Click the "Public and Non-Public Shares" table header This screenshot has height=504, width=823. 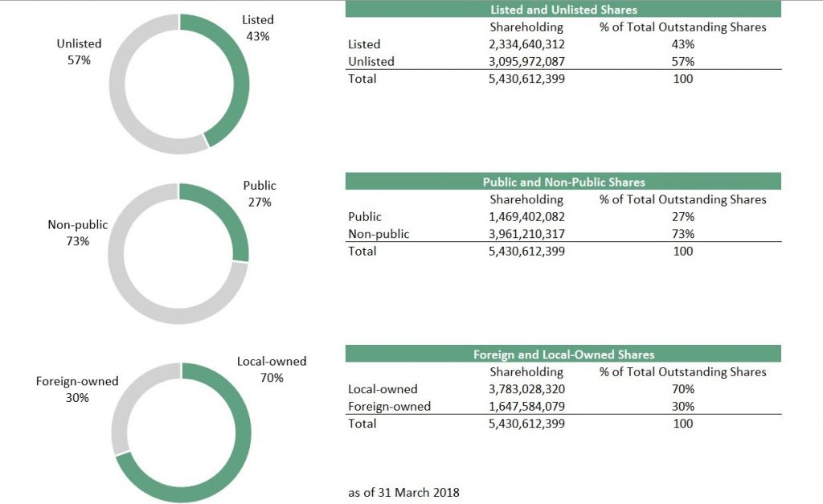[x=563, y=182]
